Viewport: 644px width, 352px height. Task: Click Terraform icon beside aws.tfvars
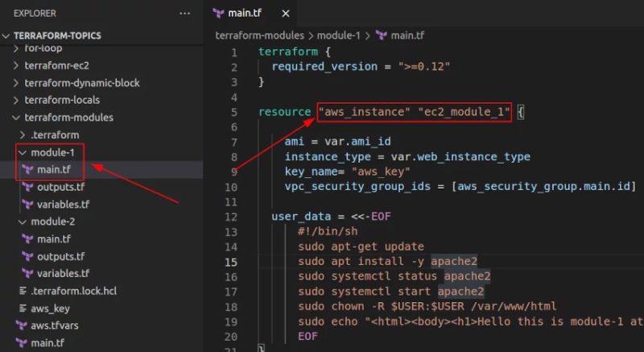[x=22, y=325]
